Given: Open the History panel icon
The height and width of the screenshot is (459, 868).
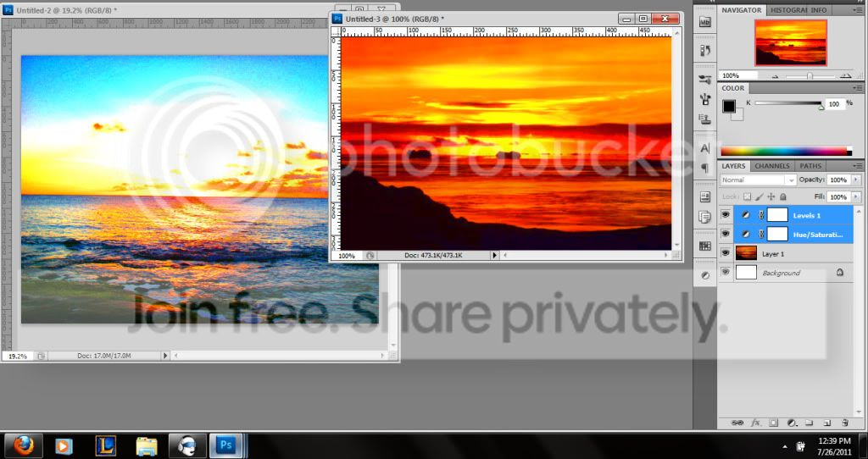Looking at the screenshot, I should coord(704,50).
